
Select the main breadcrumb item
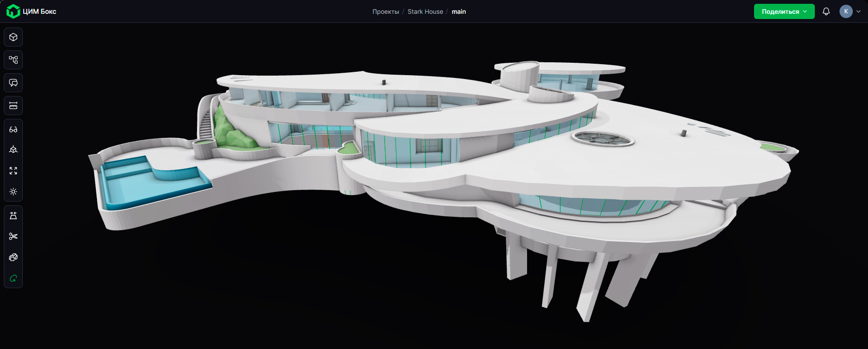[459, 11]
